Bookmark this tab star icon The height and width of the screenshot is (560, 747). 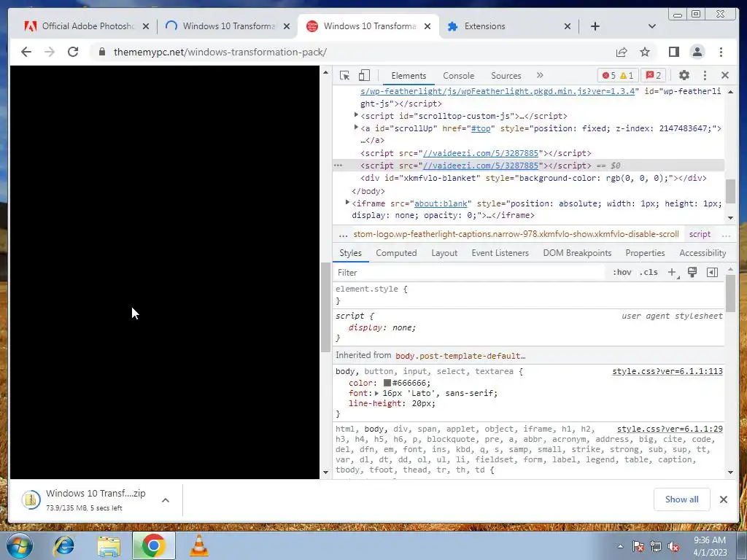645,52
